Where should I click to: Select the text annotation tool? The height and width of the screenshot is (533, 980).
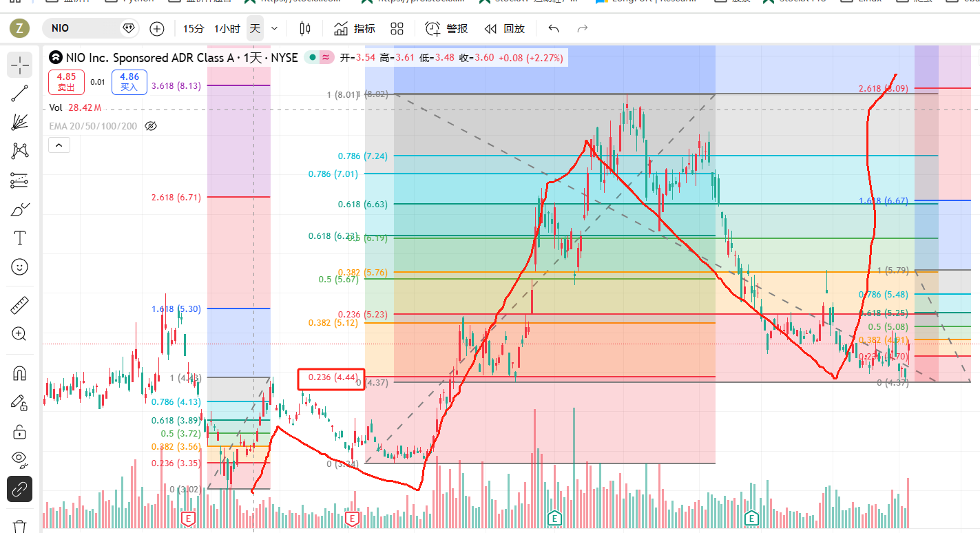click(x=20, y=238)
